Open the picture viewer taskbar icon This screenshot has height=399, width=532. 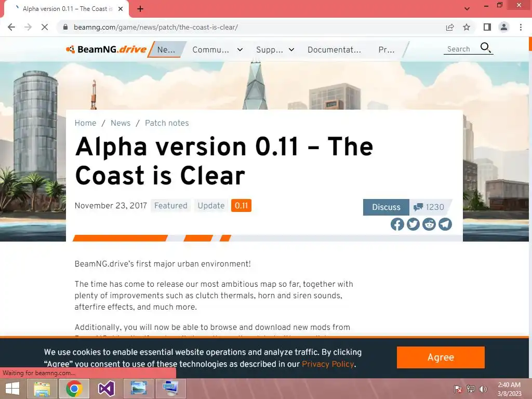coord(138,389)
